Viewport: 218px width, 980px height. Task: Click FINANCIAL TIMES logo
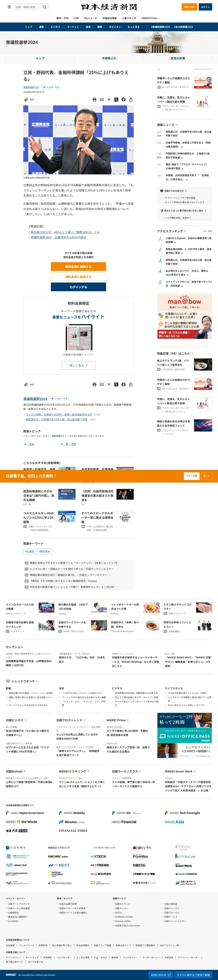tap(73, 831)
